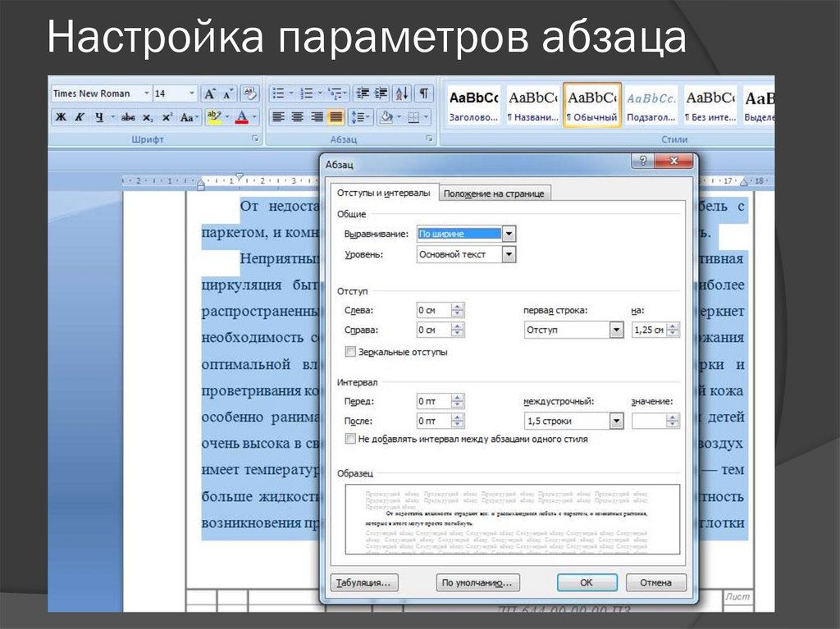Click the Табуляция button

(x=364, y=583)
